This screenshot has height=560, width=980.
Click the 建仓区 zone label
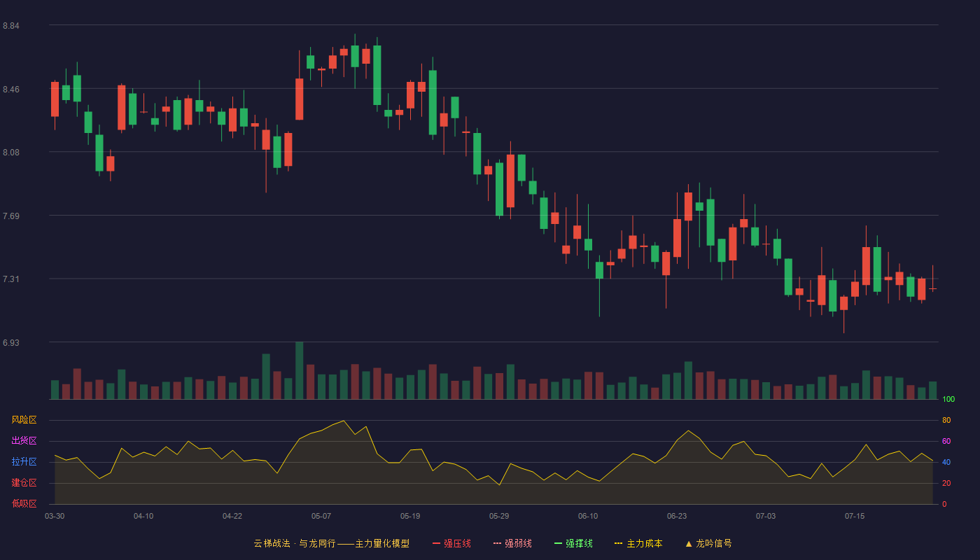(x=24, y=483)
